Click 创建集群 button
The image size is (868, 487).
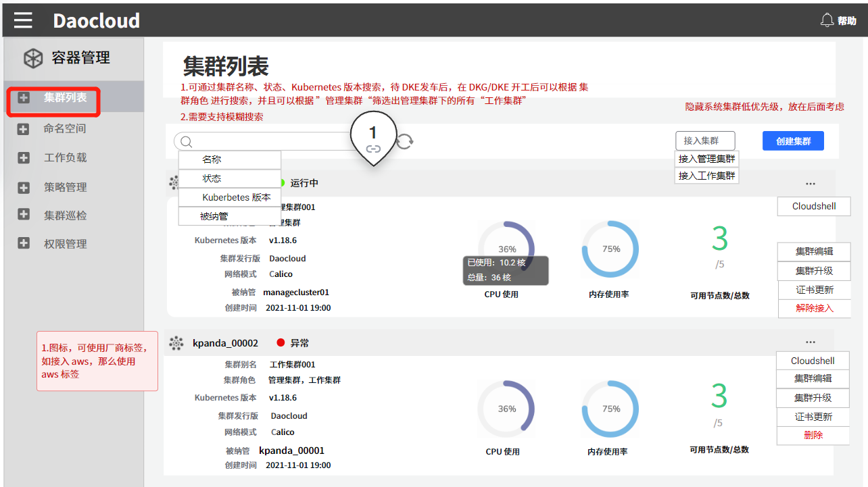(x=793, y=140)
